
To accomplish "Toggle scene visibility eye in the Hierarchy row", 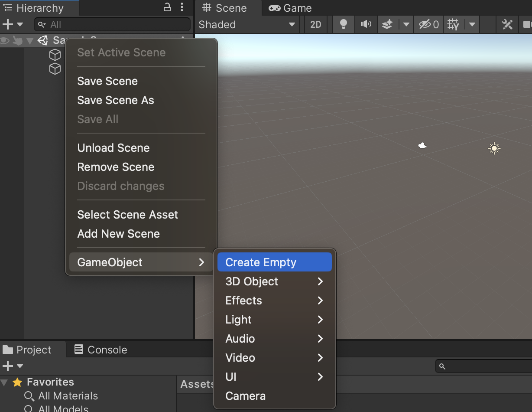I will click(4, 40).
